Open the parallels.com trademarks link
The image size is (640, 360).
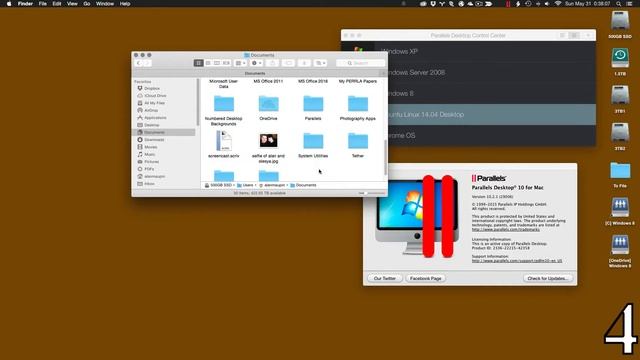coord(505,230)
